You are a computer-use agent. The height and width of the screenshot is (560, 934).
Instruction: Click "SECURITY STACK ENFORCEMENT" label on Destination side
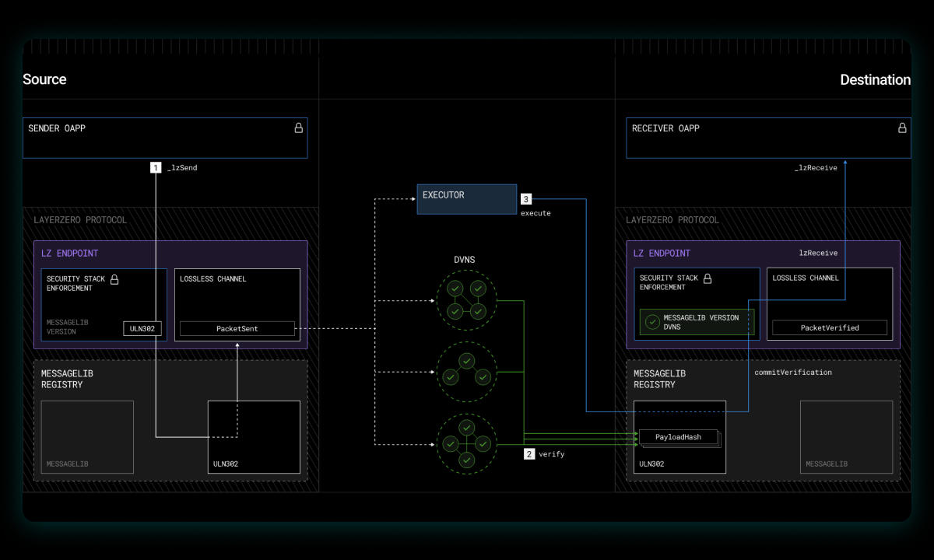[669, 282]
